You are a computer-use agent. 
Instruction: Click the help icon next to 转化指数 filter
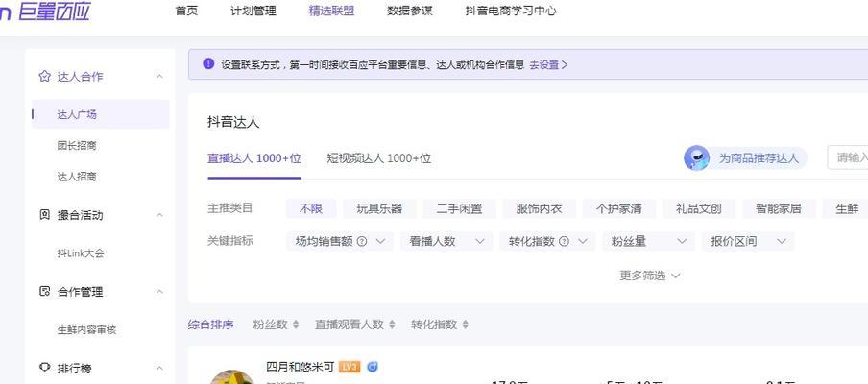[564, 241]
